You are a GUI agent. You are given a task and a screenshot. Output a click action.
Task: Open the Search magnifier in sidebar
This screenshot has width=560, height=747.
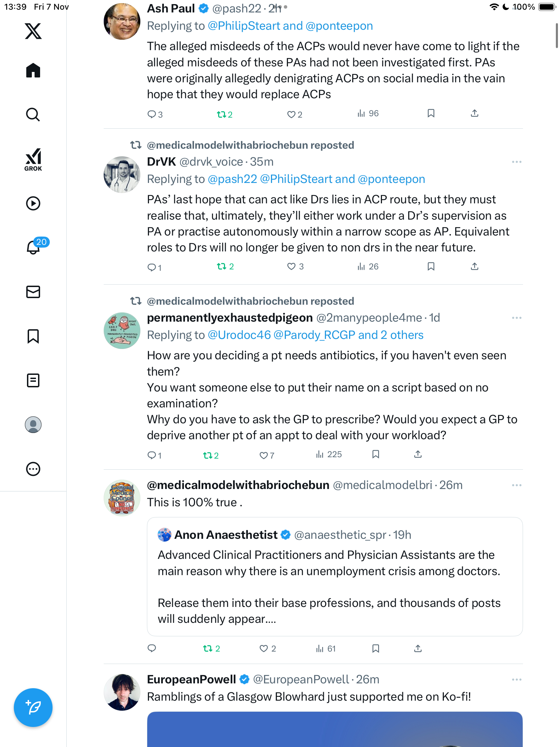(x=33, y=114)
